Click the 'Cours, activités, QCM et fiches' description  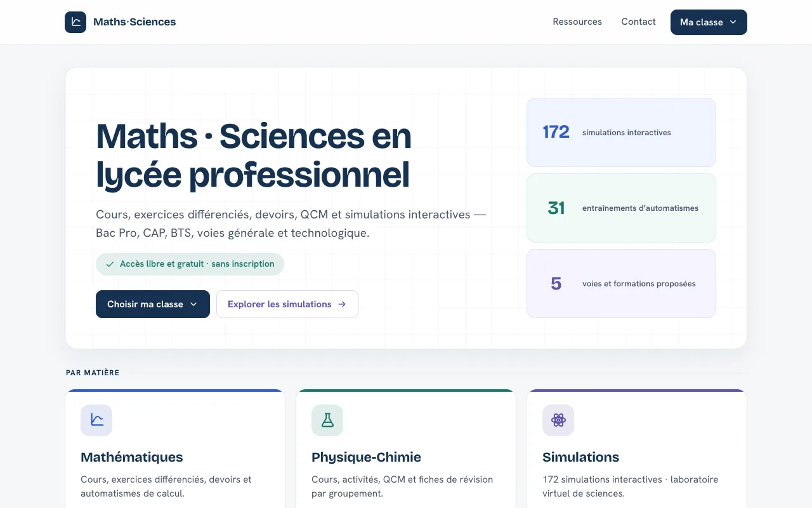point(402,486)
